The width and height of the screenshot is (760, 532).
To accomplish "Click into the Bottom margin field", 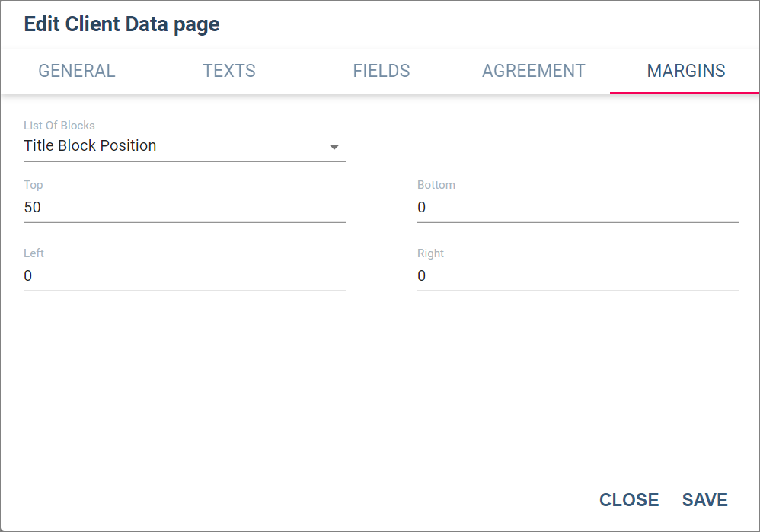I will tap(578, 207).
